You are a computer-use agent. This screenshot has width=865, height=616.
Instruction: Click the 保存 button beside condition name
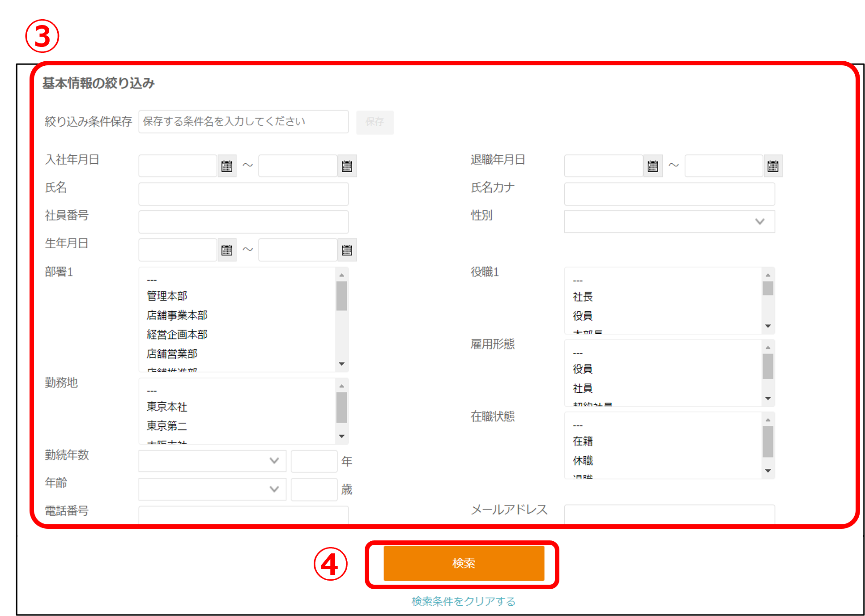(375, 122)
